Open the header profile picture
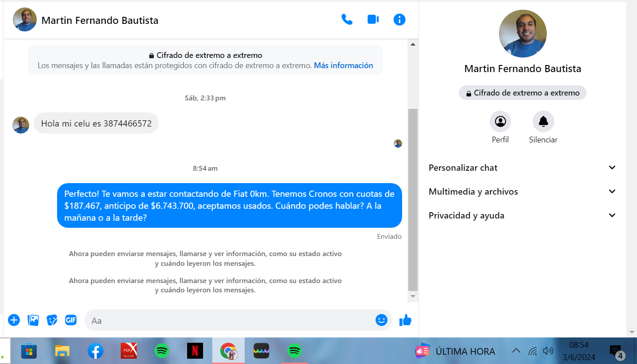The height and width of the screenshot is (364, 637). coord(25,19)
